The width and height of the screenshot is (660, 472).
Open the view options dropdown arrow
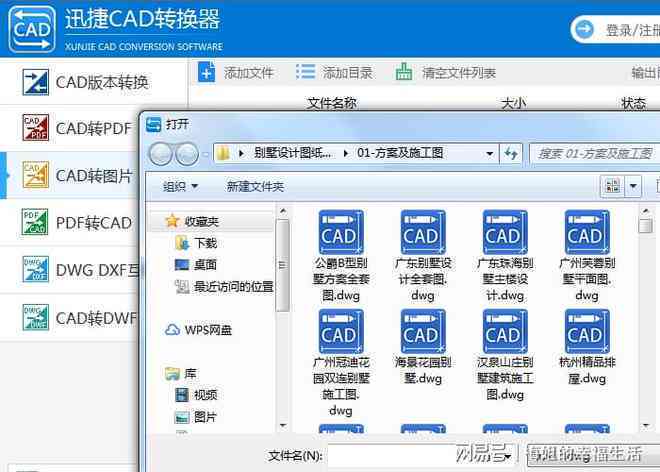(x=633, y=186)
